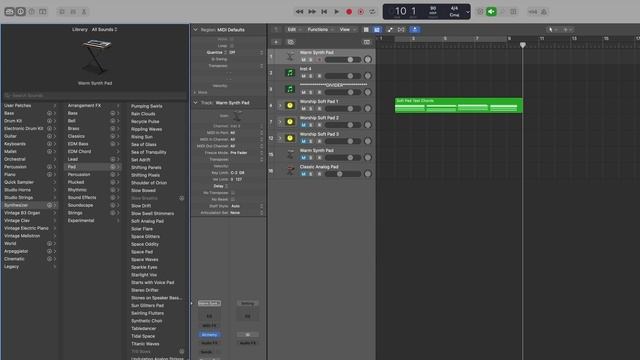Image resolution: width=640 pixels, height=360 pixels.
Task: Toggle Cycle mode in the transport
Action: pos(372,12)
